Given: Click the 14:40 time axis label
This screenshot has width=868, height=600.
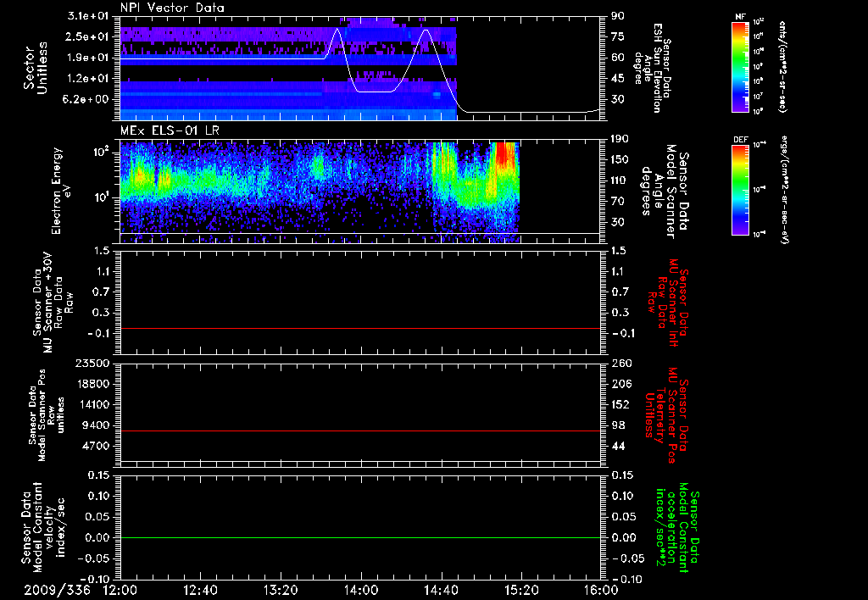Looking at the screenshot, I should tap(441, 591).
